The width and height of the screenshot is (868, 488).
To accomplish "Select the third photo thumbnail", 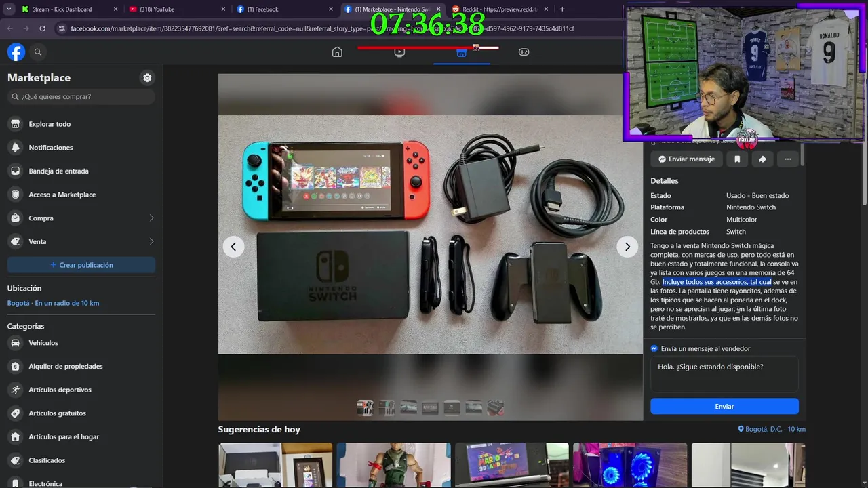I will (408, 408).
